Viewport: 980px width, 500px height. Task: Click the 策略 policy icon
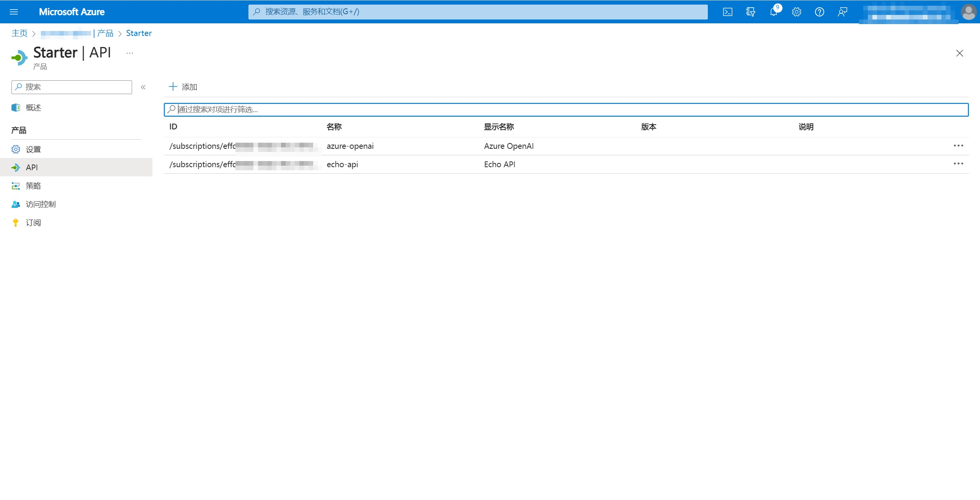click(16, 186)
